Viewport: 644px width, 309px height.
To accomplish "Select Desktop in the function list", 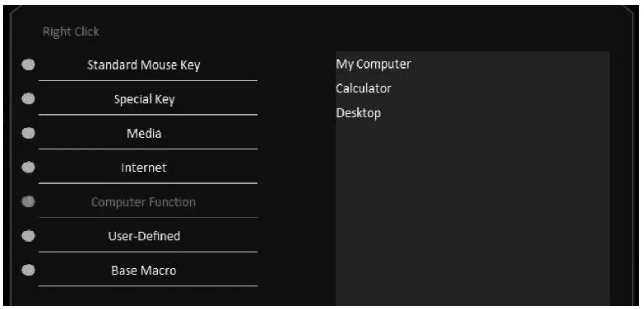I will click(x=359, y=113).
